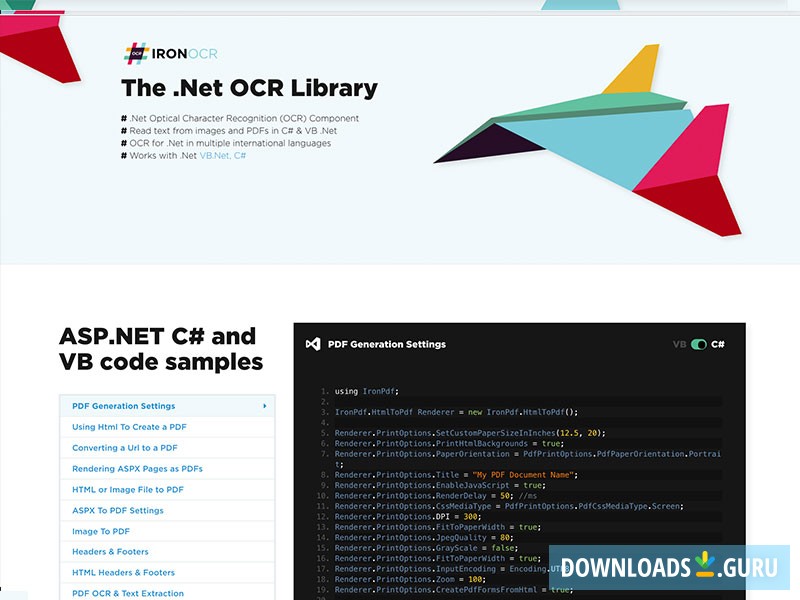Click the IRONOCR brand text
Image resolution: width=800 pixels, height=600 pixels.
click(x=185, y=54)
